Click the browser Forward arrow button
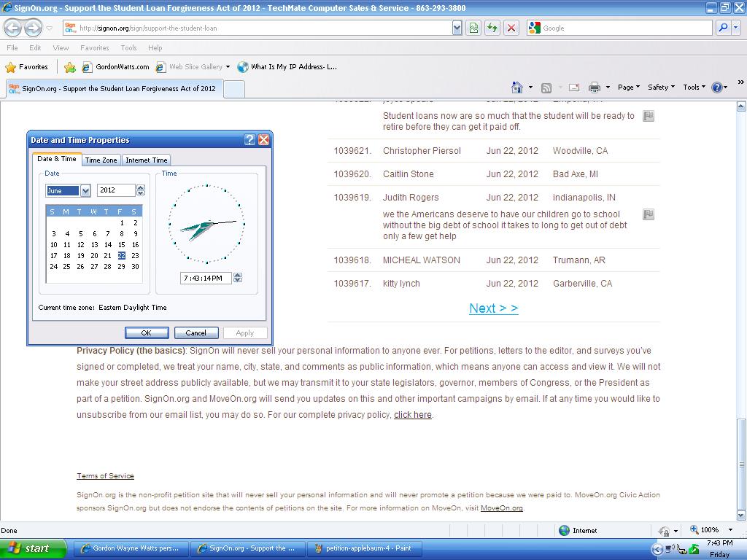 tap(32, 28)
